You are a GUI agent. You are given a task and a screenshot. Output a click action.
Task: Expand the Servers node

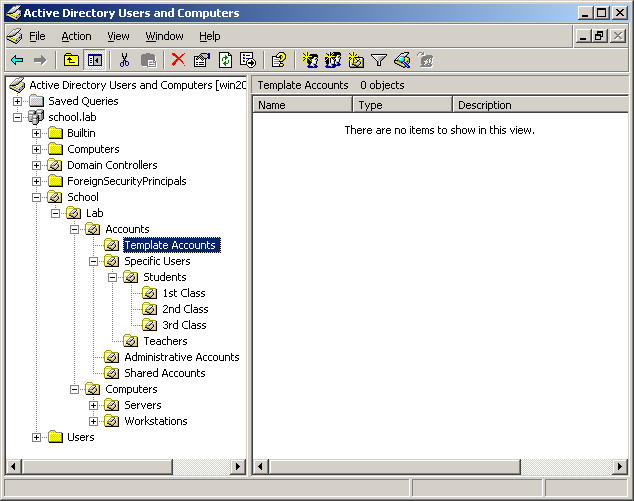point(93,405)
